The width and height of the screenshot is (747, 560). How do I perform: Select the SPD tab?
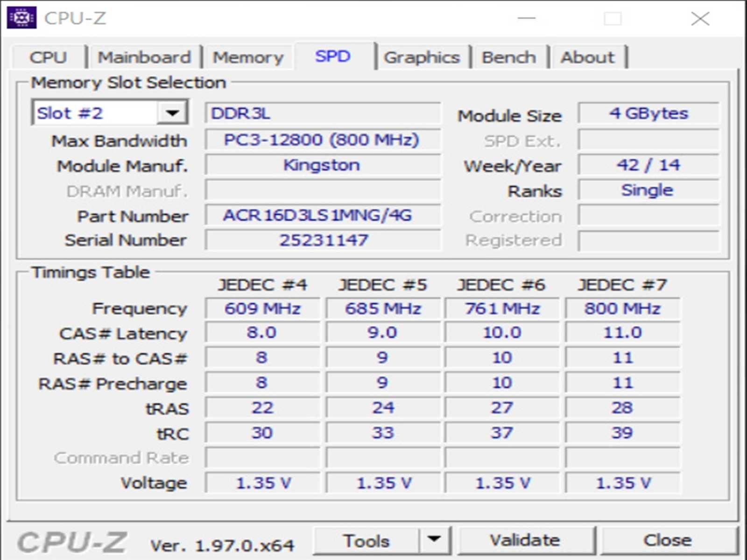(333, 56)
